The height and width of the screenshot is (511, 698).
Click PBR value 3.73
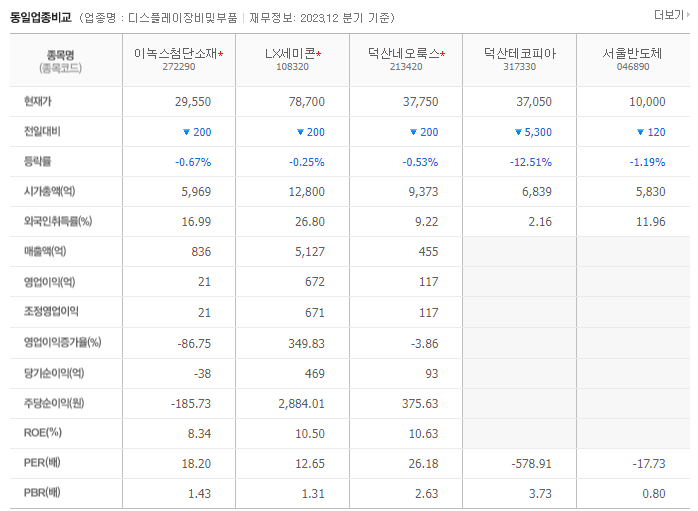[540, 494]
